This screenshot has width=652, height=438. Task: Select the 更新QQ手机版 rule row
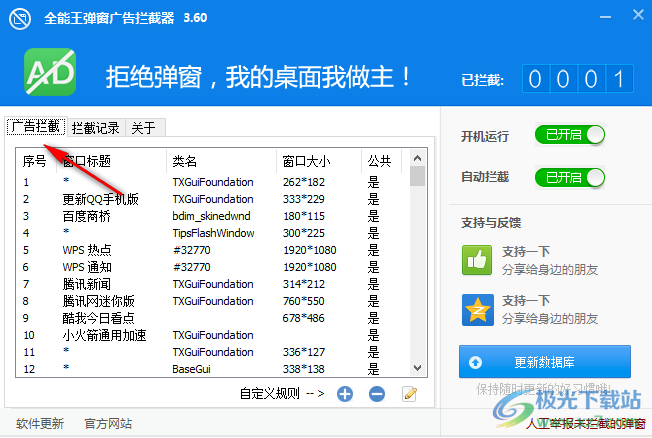212,199
